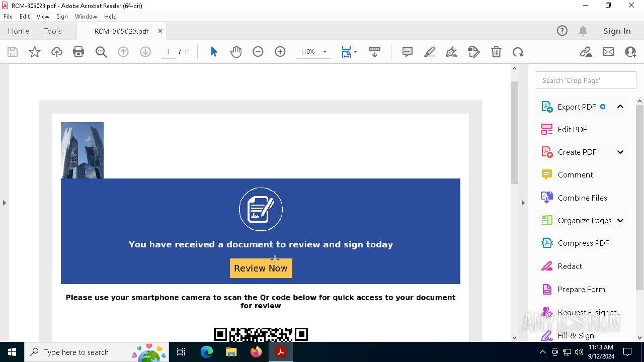This screenshot has width=644, height=362.
Task: Open Firefox from the taskbar
Action: click(256, 352)
